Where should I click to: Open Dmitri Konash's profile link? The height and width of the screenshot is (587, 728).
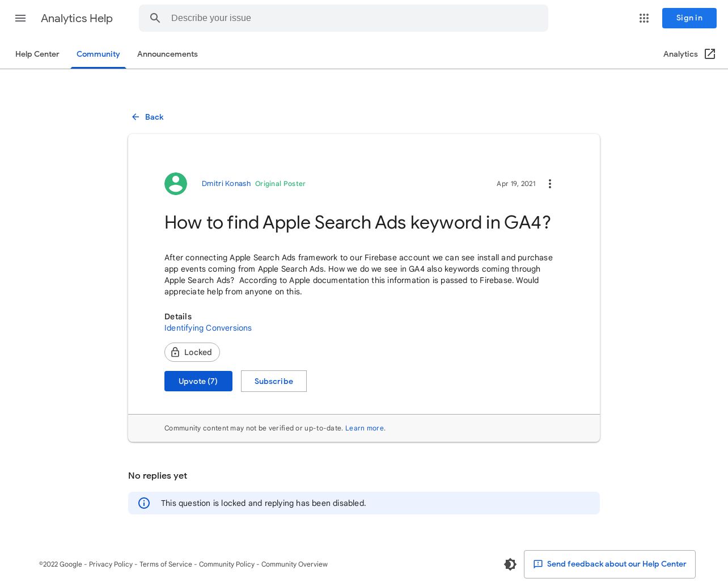click(226, 184)
